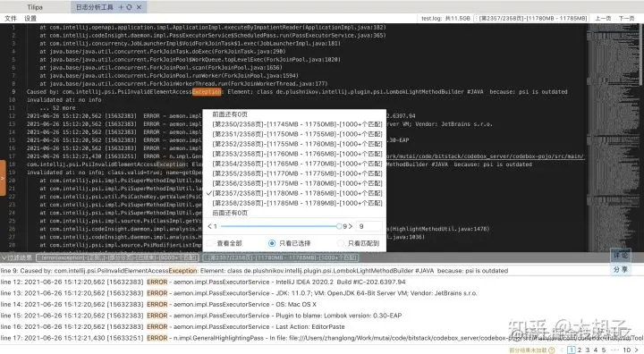Go to next page with 下一页

[x=626, y=18]
